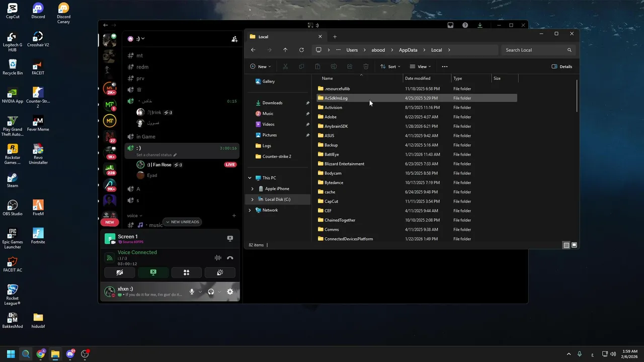Image resolution: width=644 pixels, height=362 pixels.
Task: Select the FACEIT desktop shortcut
Action: coord(38,67)
